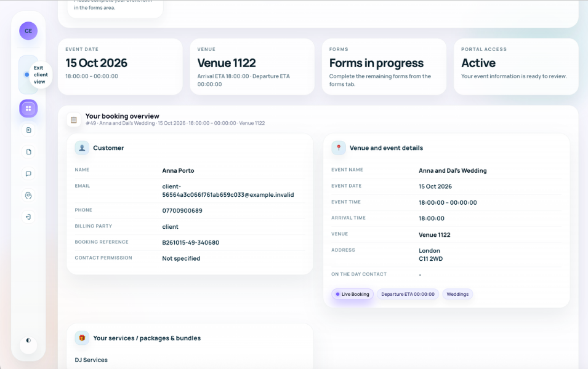Screen dimensions: 588x369
Task: Click the venue map pin icon
Action: tap(339, 148)
